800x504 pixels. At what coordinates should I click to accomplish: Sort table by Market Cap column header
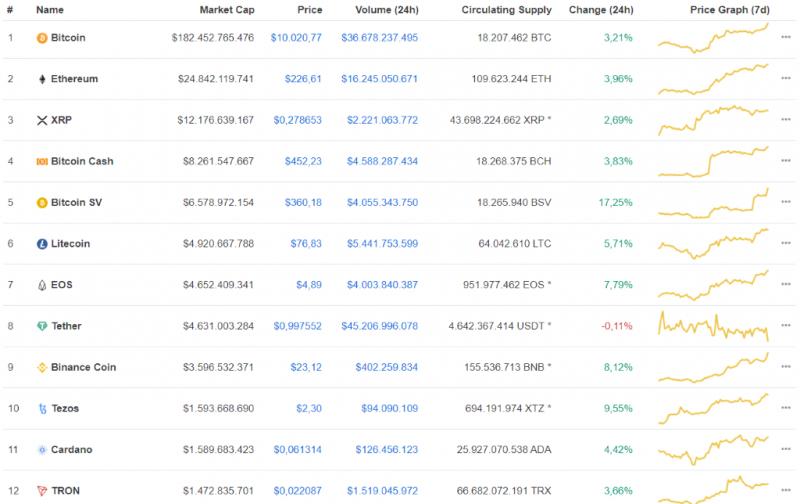(x=227, y=10)
